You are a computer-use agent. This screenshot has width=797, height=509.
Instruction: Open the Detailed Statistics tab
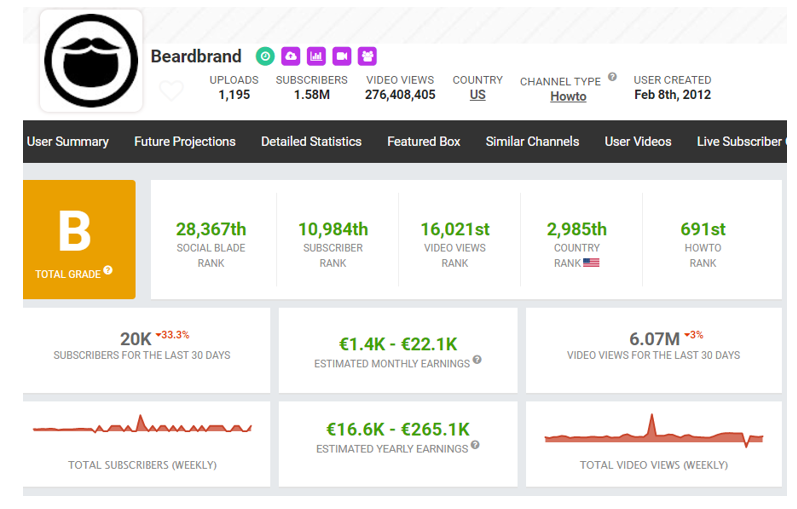pyautogui.click(x=311, y=141)
